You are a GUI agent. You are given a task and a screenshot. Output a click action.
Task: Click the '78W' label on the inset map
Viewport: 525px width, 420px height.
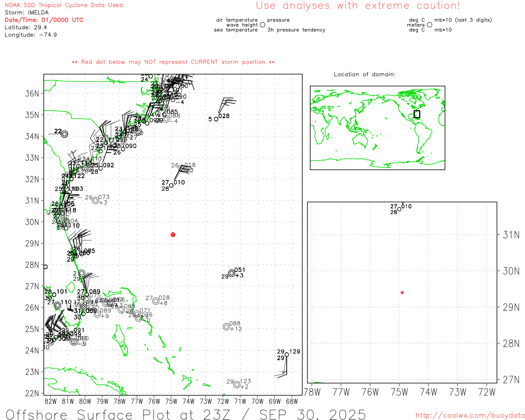pyautogui.click(x=312, y=392)
